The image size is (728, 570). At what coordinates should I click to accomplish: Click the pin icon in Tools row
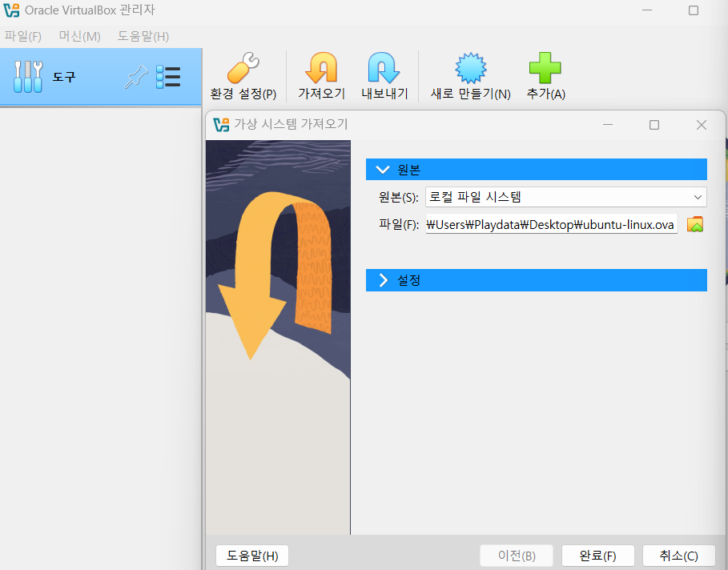click(136, 77)
